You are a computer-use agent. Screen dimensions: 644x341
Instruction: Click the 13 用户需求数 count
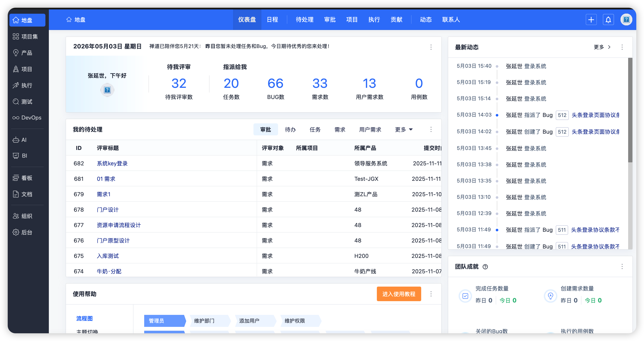point(369,83)
